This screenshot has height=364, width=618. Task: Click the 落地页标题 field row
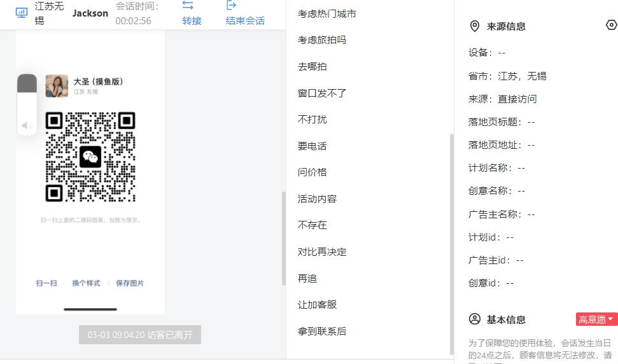[x=502, y=122]
